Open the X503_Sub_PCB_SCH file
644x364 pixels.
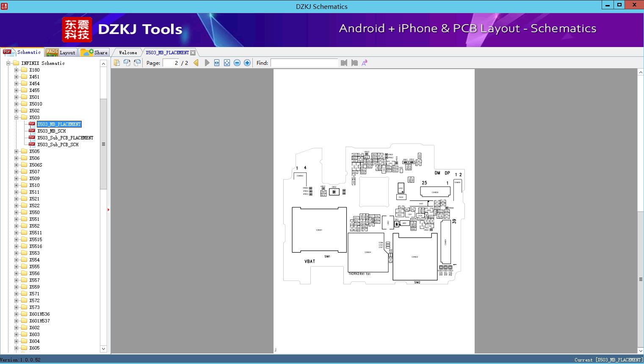58,144
